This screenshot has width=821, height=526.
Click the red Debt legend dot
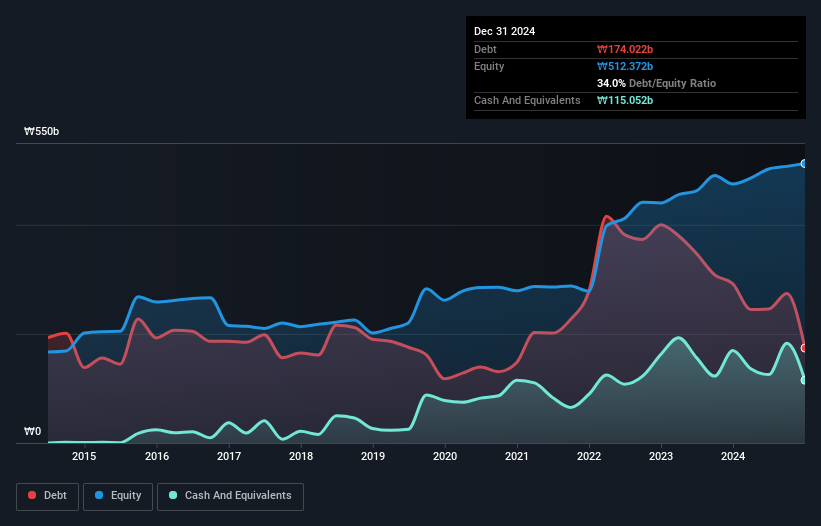click(32, 495)
